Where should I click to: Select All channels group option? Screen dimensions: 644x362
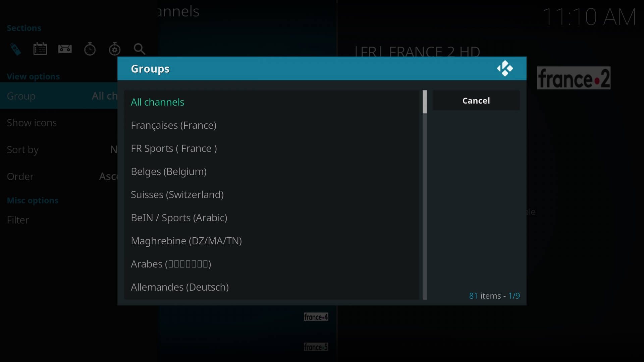tap(157, 102)
